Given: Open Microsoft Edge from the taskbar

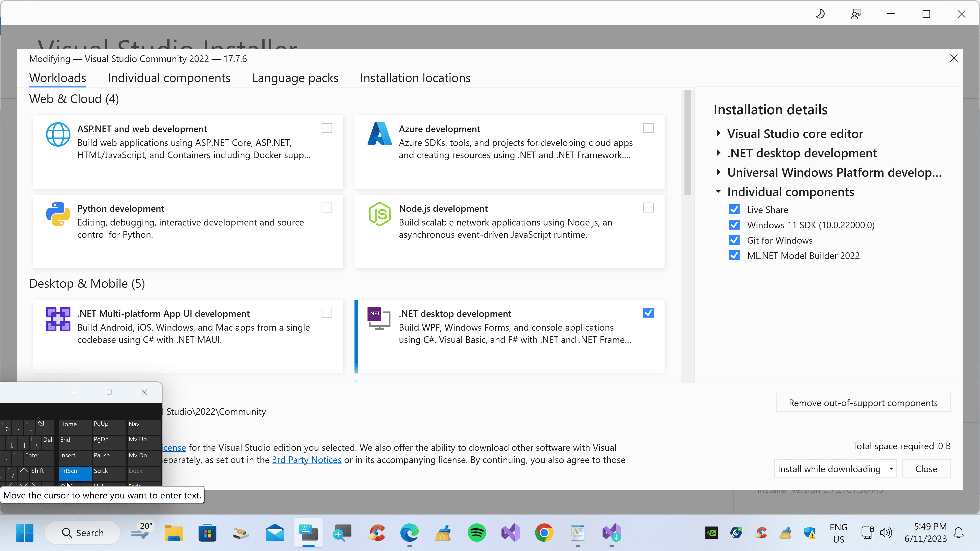Looking at the screenshot, I should [x=409, y=533].
